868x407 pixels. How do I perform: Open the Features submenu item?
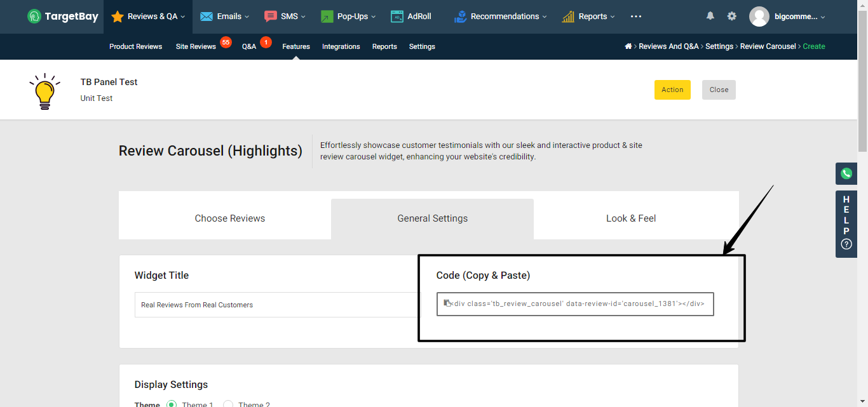click(x=296, y=46)
